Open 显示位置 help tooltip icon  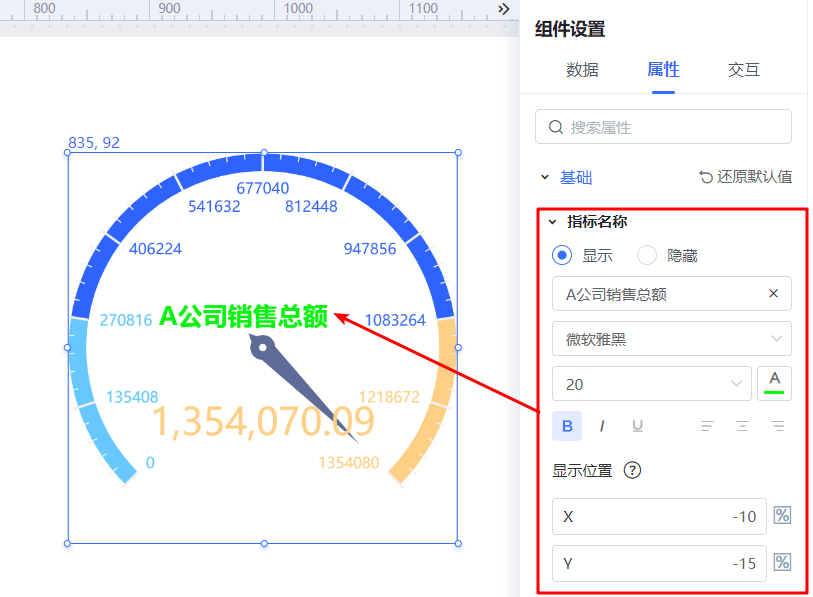[x=632, y=470]
